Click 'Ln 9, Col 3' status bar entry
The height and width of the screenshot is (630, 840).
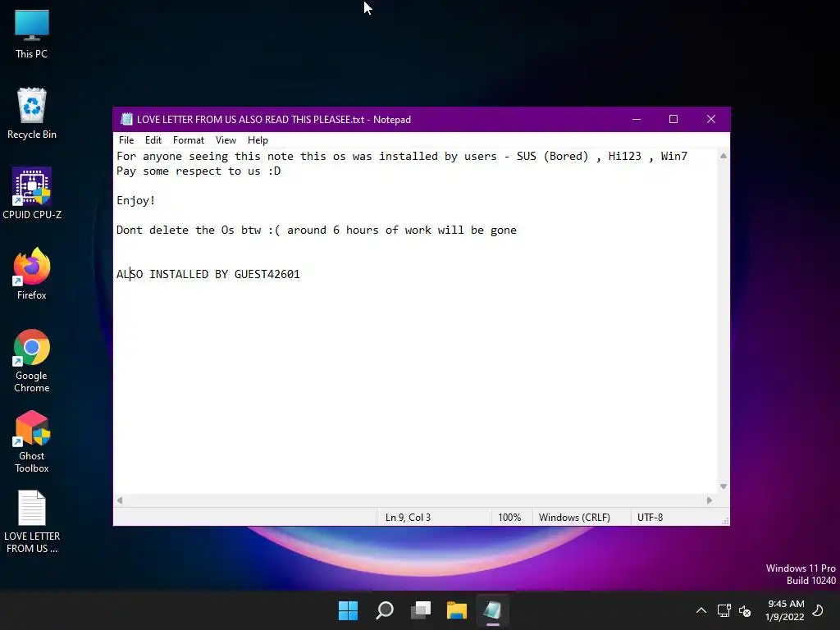[x=409, y=518]
